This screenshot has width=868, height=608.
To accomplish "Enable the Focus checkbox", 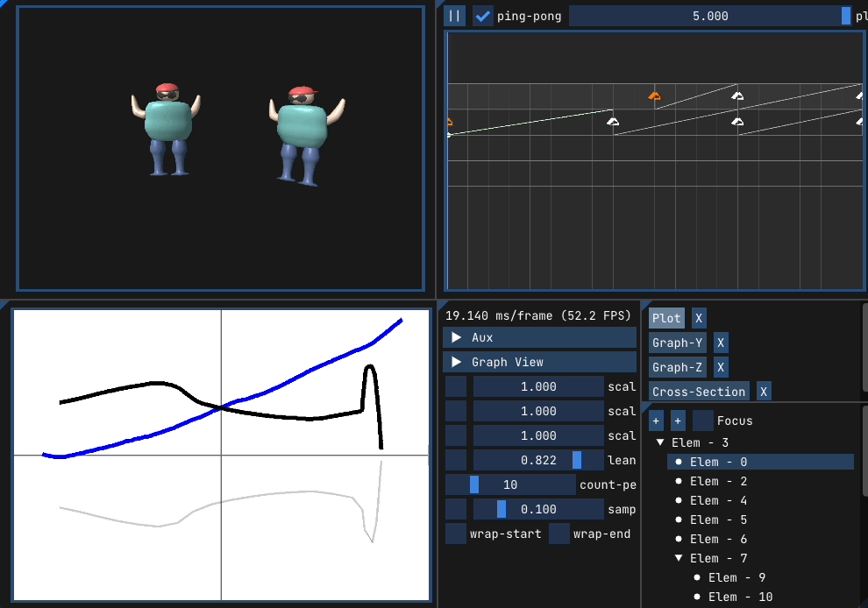I will pos(702,421).
